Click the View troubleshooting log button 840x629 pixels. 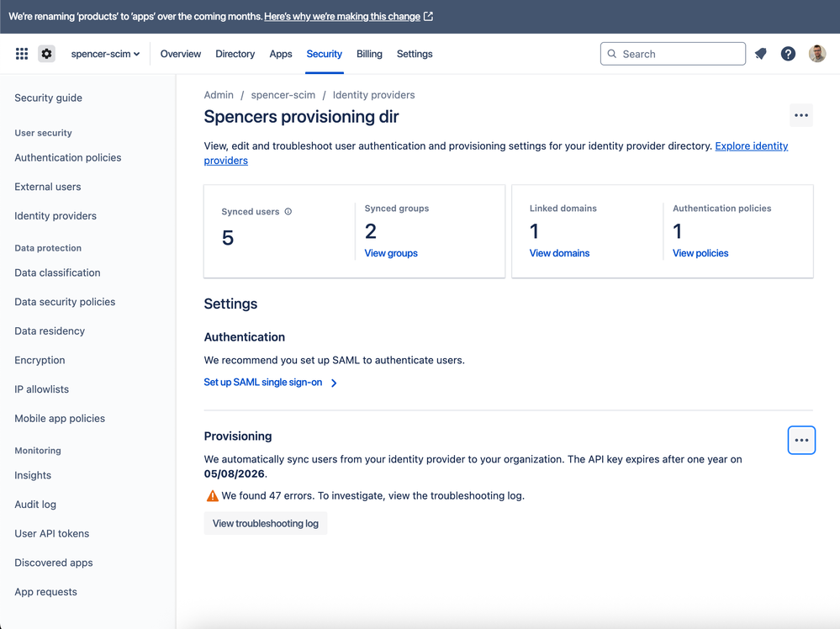pos(266,523)
